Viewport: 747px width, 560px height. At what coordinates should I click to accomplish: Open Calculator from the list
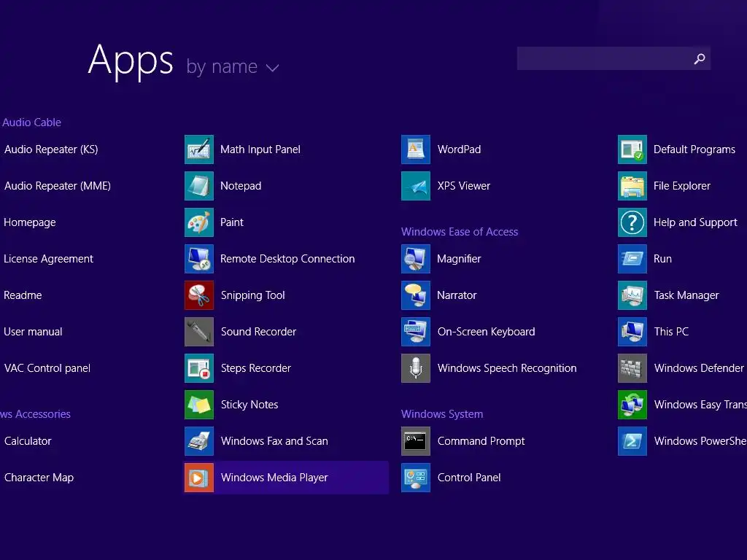click(x=28, y=441)
